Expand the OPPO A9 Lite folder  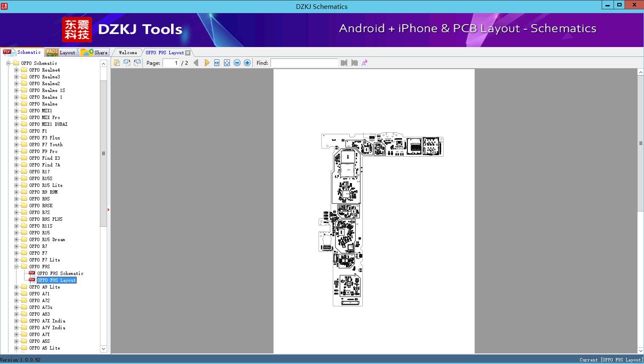(16, 287)
